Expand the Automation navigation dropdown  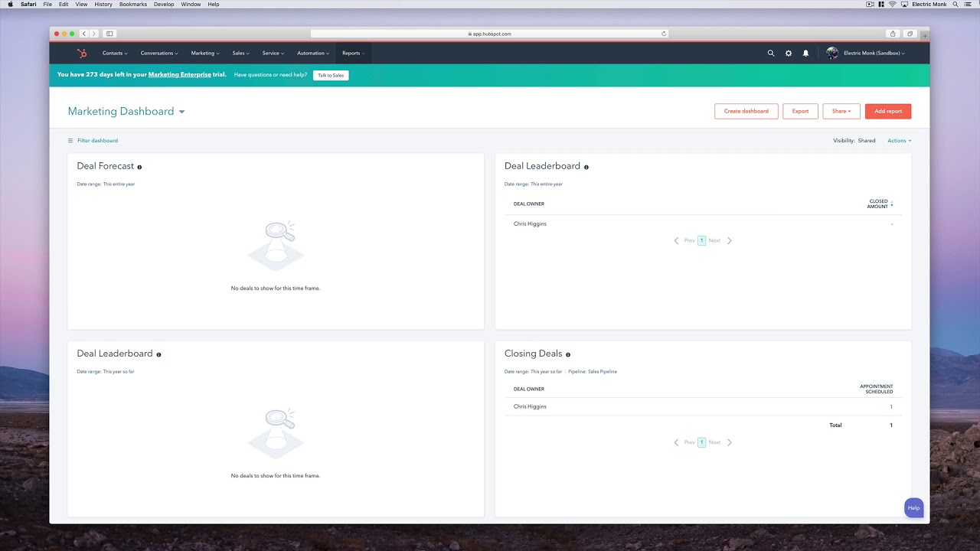(313, 54)
